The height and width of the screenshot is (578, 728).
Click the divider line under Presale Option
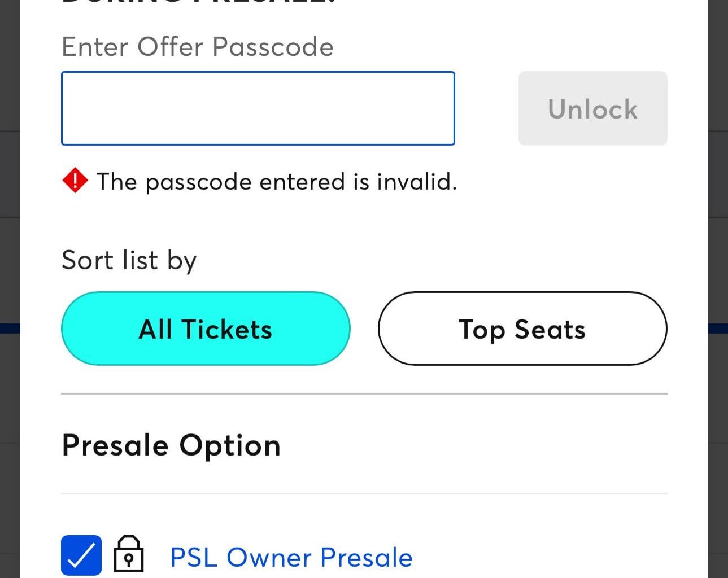point(364,494)
